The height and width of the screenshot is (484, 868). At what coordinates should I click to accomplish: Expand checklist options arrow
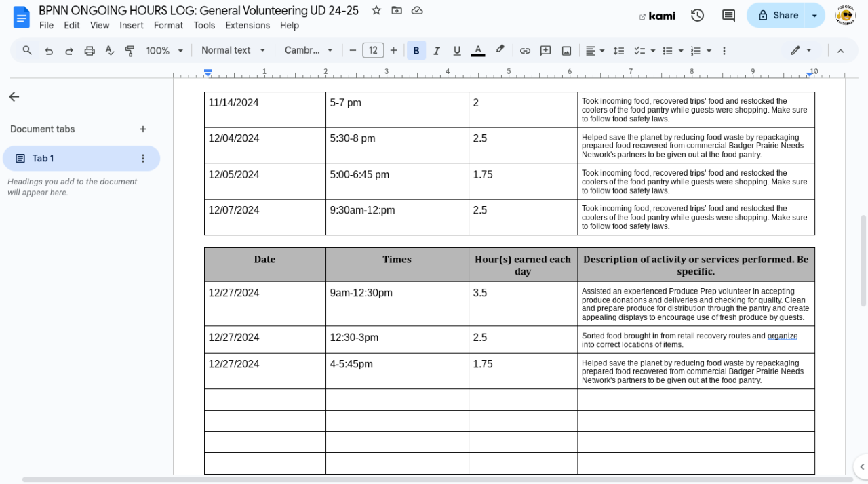[652, 50]
